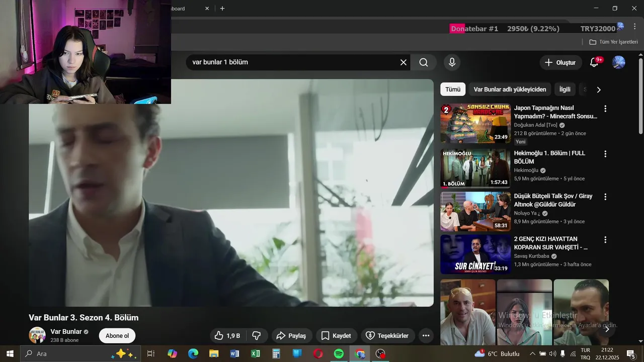644x362 pixels.
Task: Open Windows notification center icon
Action: pos(631,353)
